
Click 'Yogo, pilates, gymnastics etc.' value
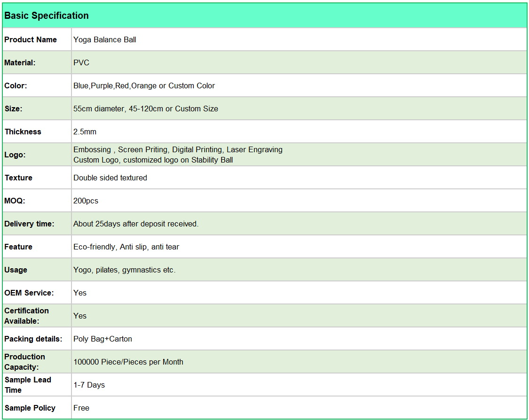125,270
